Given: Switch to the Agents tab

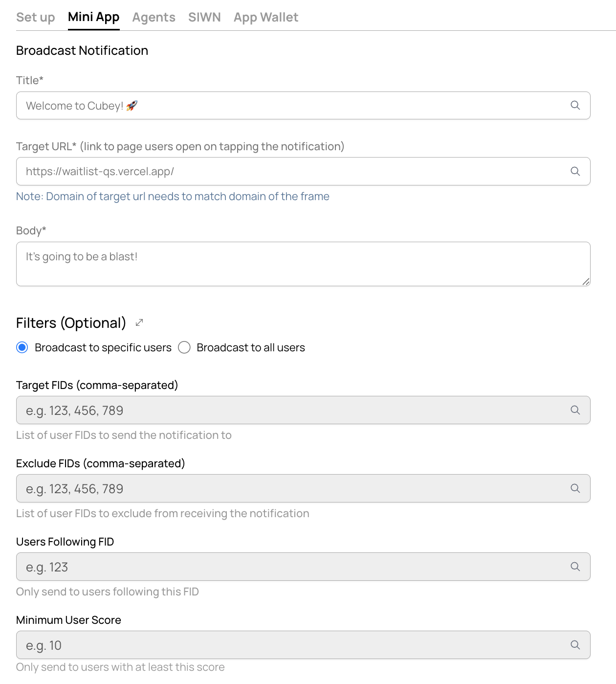Looking at the screenshot, I should tap(154, 17).
